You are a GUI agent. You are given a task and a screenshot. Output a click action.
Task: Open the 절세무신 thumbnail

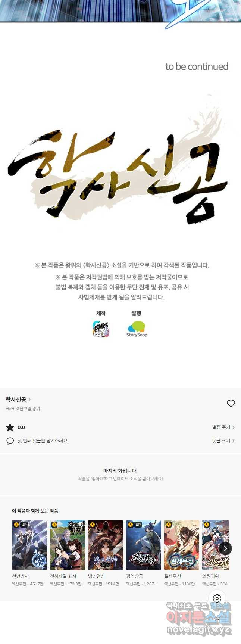point(182,545)
